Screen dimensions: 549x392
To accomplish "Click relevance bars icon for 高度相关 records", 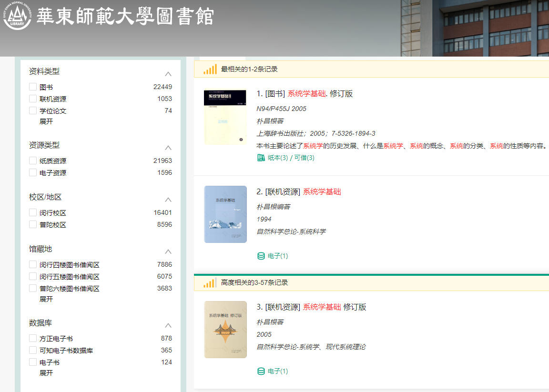I will pos(210,282).
